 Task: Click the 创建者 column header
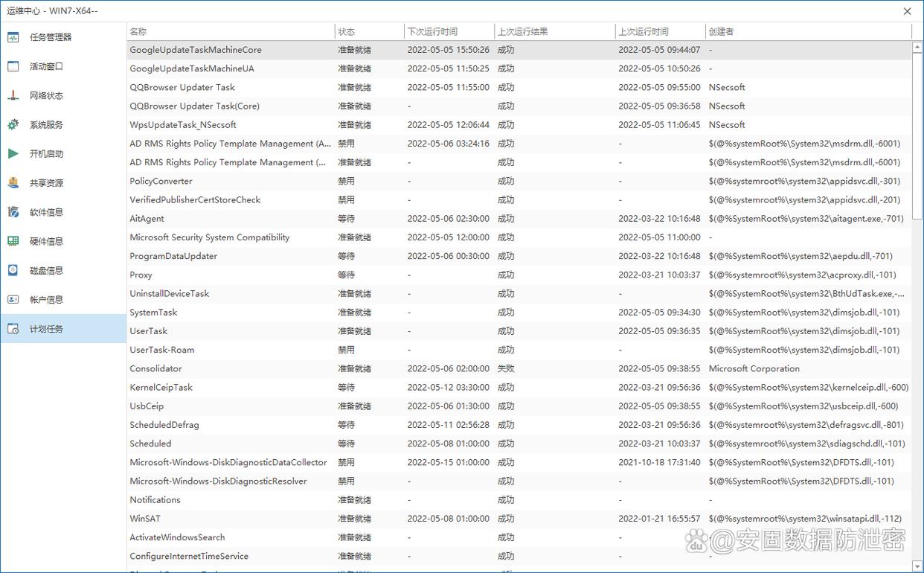[807, 31]
